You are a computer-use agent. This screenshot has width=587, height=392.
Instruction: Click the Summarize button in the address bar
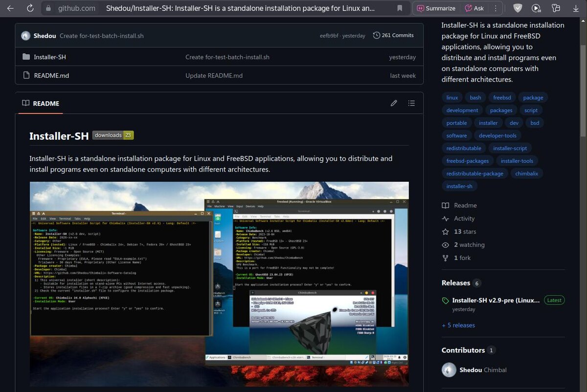click(436, 8)
